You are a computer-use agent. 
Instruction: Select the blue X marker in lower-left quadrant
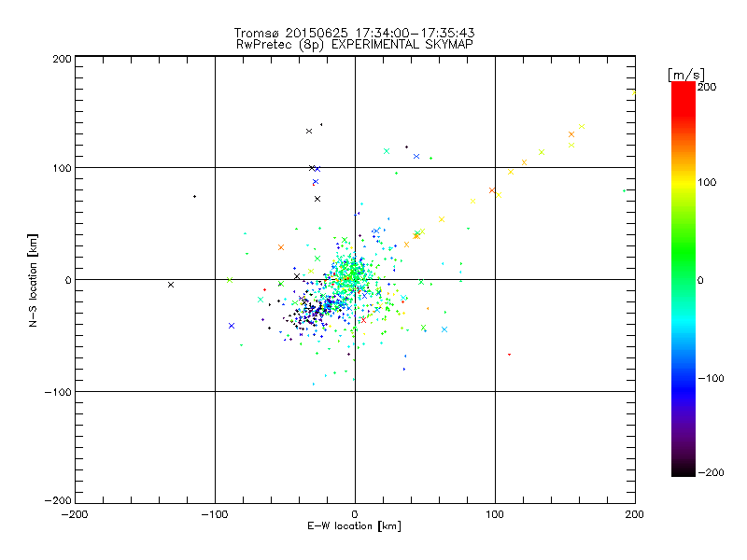pyautogui.click(x=232, y=326)
